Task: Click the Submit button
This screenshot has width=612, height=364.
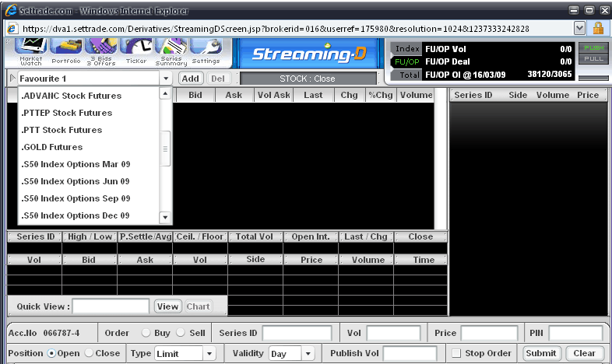Action: point(541,353)
